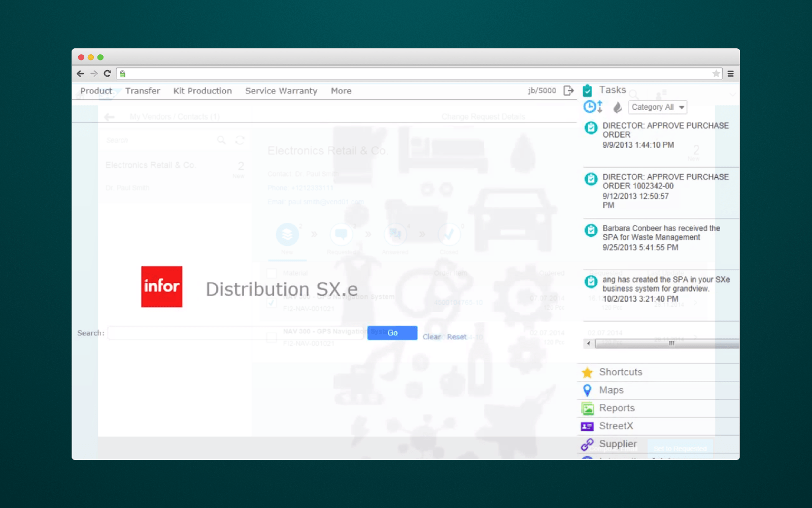Click the blue Go button
The width and height of the screenshot is (812, 508).
[x=392, y=333]
